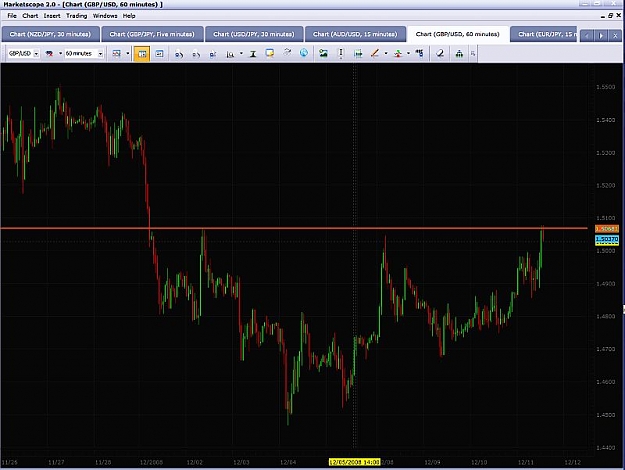Open the arrows marker dropdown arrow
The image size is (625, 470).
point(408,53)
